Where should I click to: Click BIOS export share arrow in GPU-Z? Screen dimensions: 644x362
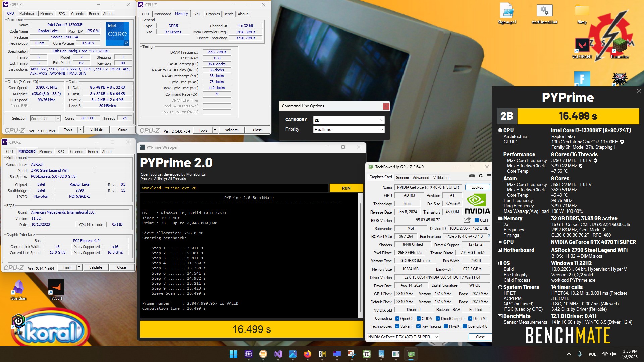(x=467, y=220)
